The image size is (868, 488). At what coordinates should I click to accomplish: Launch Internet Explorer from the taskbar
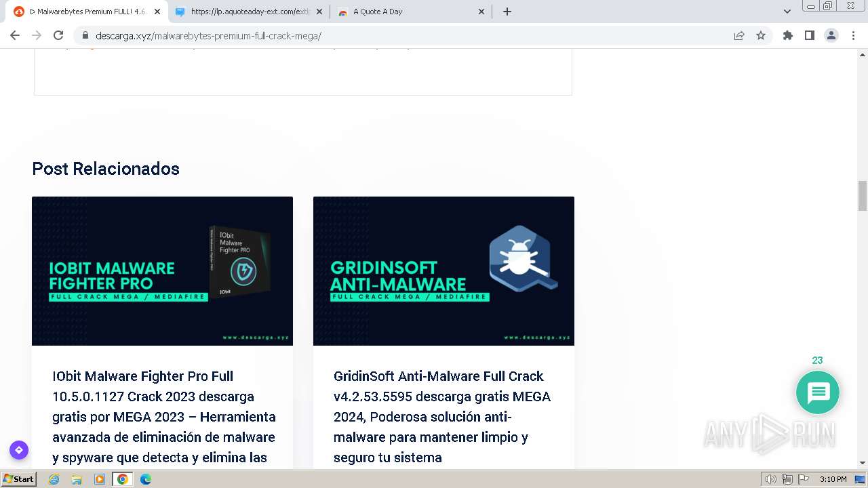point(54,479)
